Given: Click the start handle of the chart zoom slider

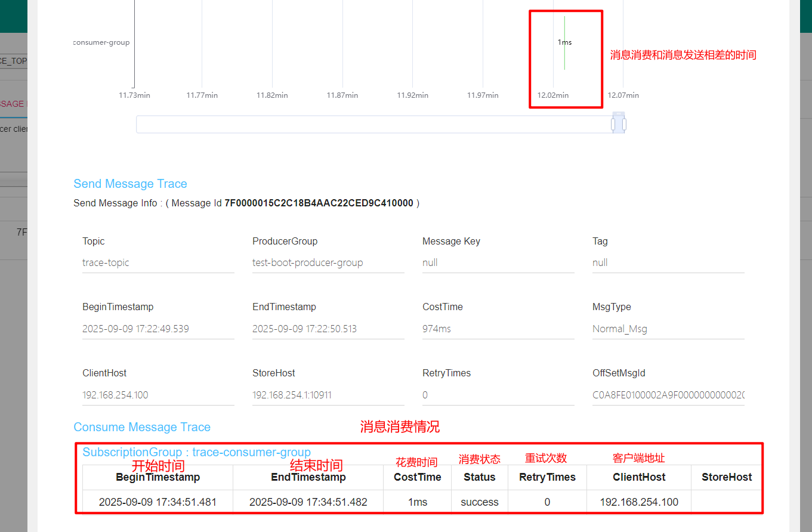Looking at the screenshot, I should [613, 124].
